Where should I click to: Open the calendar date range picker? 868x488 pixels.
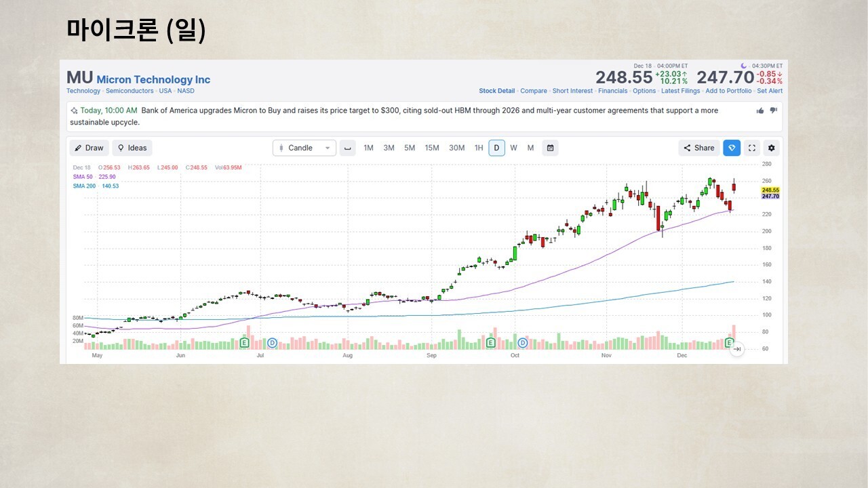tap(550, 148)
